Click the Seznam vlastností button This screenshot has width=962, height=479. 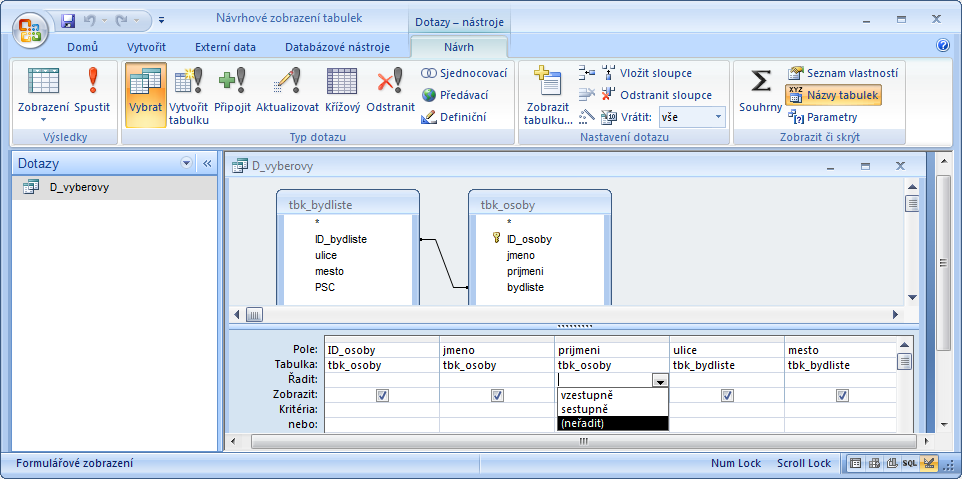tap(842, 73)
